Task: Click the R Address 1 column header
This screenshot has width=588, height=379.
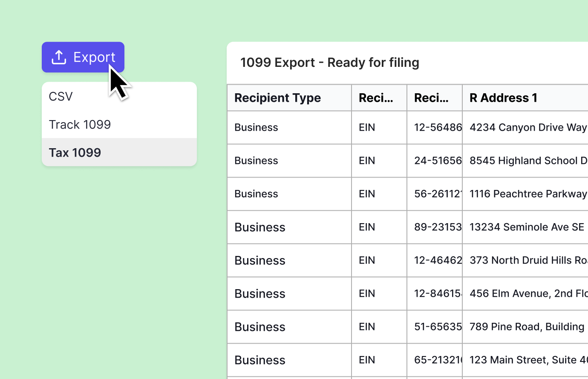Action: (503, 98)
